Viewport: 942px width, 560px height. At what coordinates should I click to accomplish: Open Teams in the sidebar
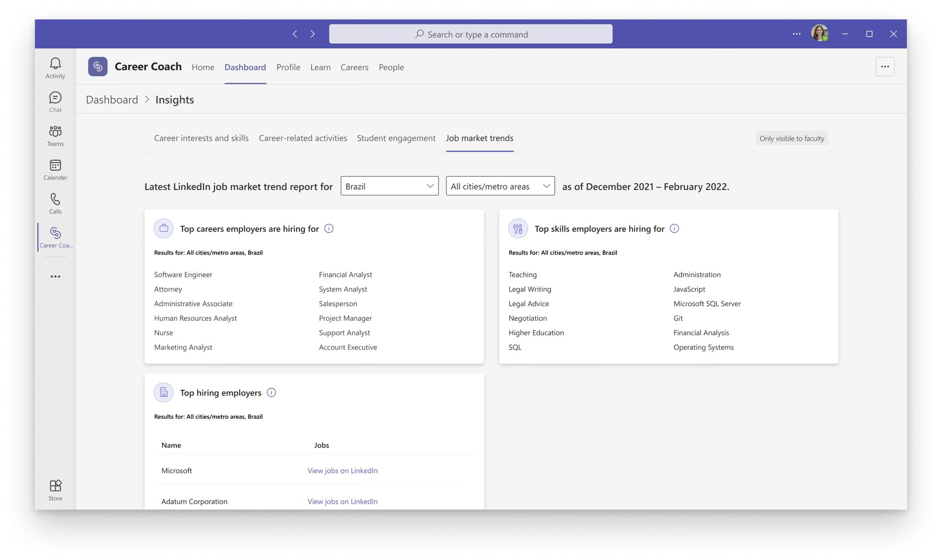pyautogui.click(x=55, y=136)
